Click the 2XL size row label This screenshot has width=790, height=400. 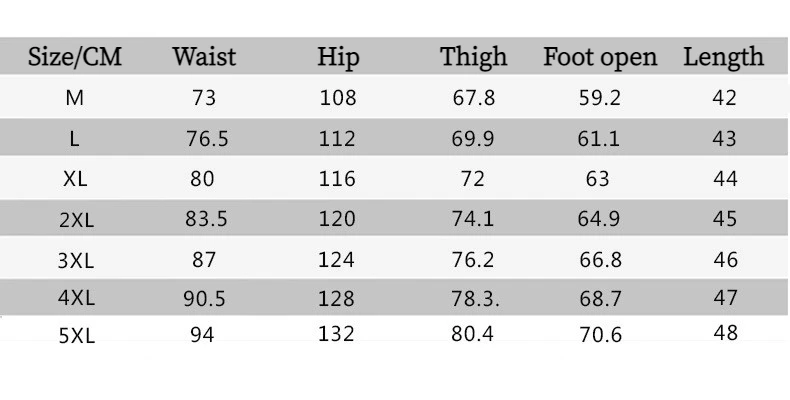76,220
